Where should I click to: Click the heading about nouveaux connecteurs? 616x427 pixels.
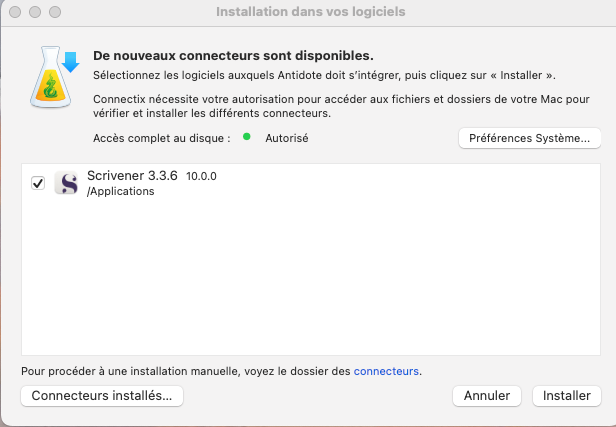pos(239,56)
